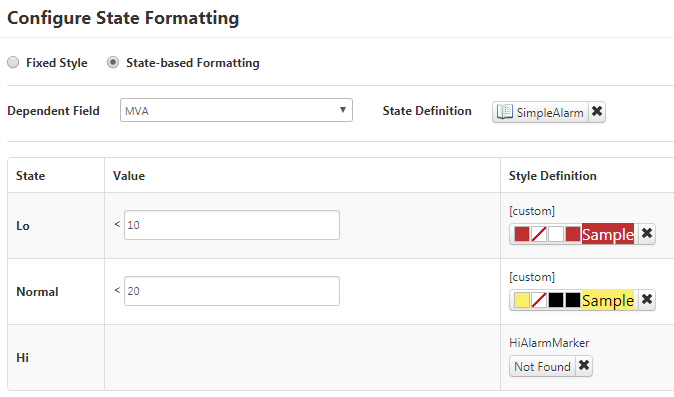Click the red Sample preview in Lo row
This screenshot has width=674, height=397.
pyautogui.click(x=608, y=234)
